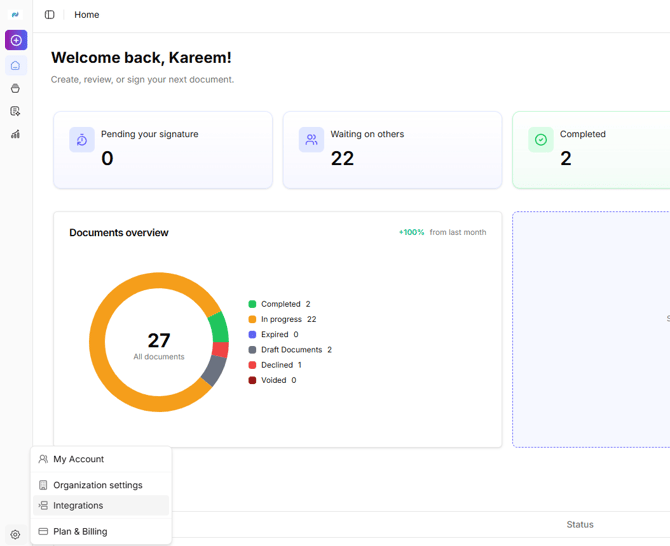Click the app logo in the sidebar
Screen dimensions: 670x546
[15, 15]
